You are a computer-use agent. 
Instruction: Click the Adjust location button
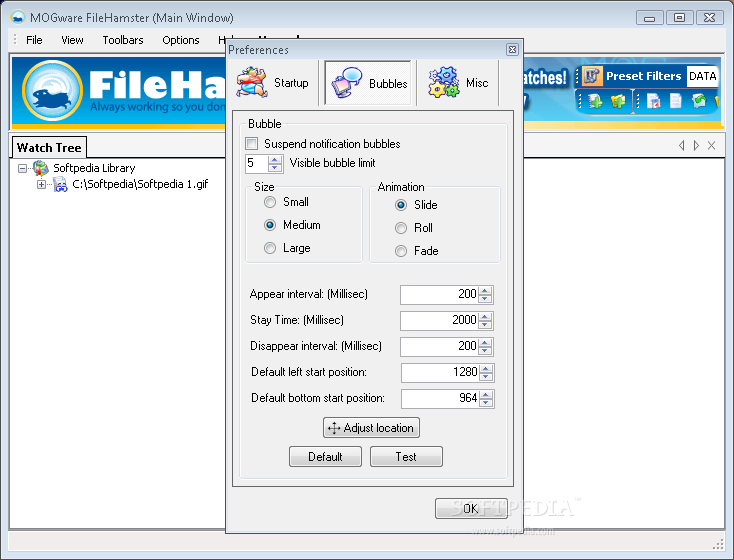tap(371, 427)
